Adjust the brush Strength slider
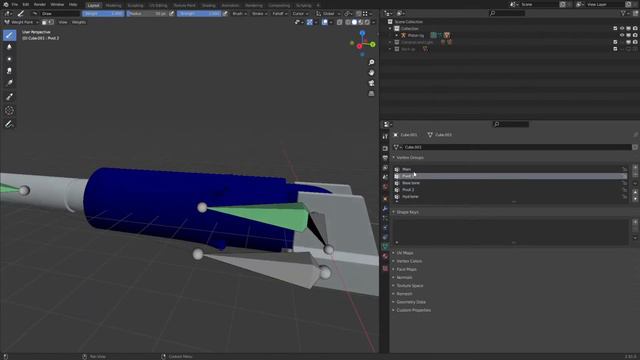This screenshot has width=640, height=360. pos(199,13)
